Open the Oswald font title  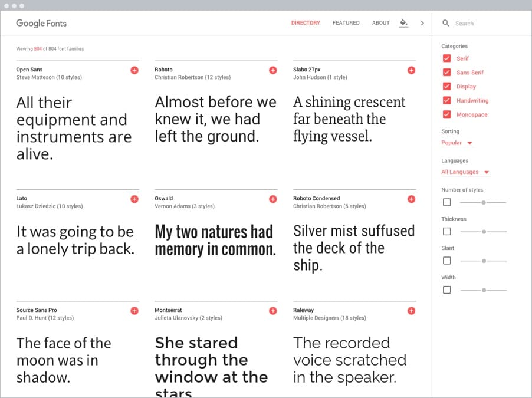tap(163, 199)
